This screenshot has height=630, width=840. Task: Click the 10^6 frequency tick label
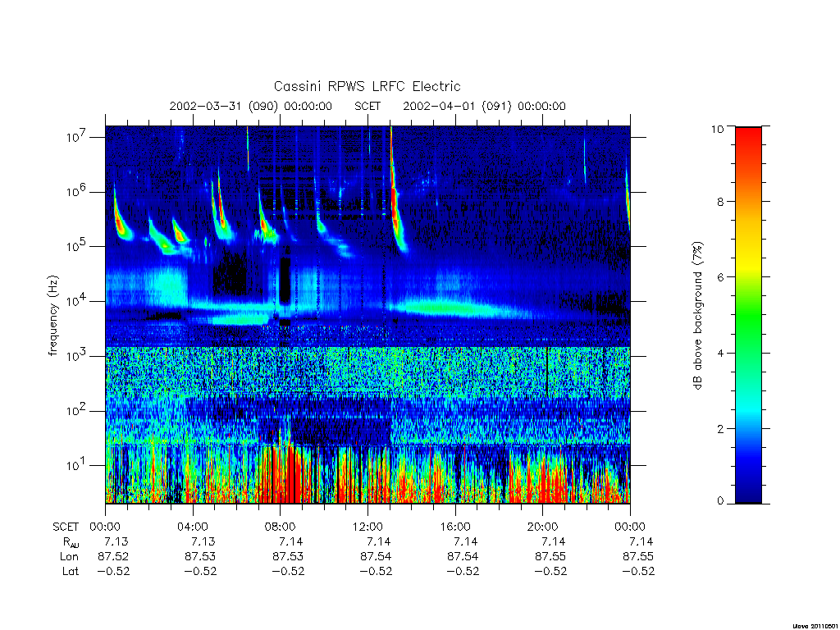[77, 191]
